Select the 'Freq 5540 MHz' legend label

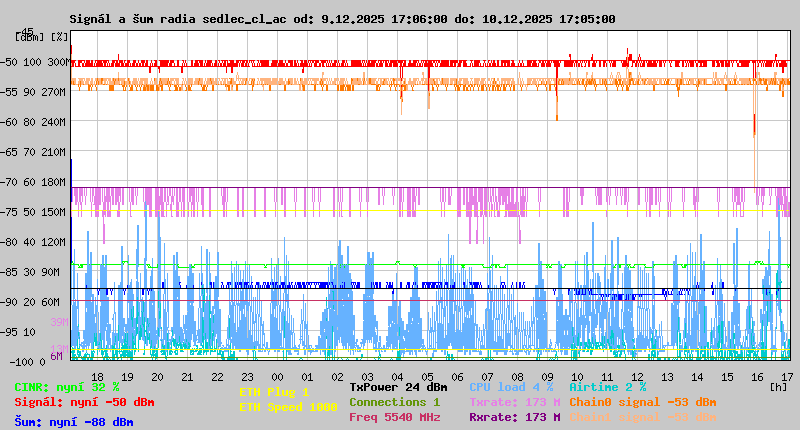394,417
